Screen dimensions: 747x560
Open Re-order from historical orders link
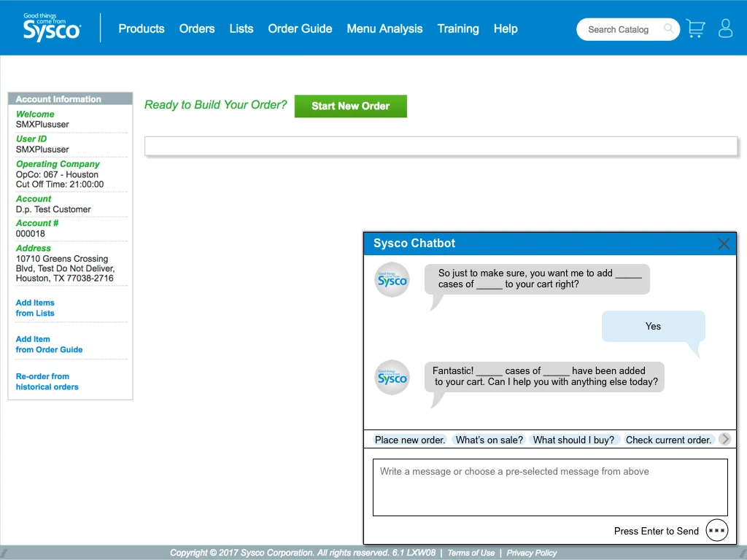pos(47,381)
